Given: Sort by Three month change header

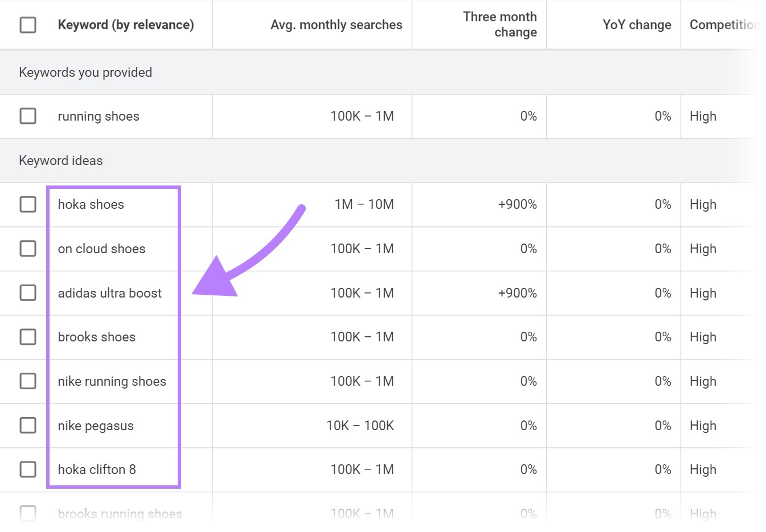Looking at the screenshot, I should [x=499, y=24].
